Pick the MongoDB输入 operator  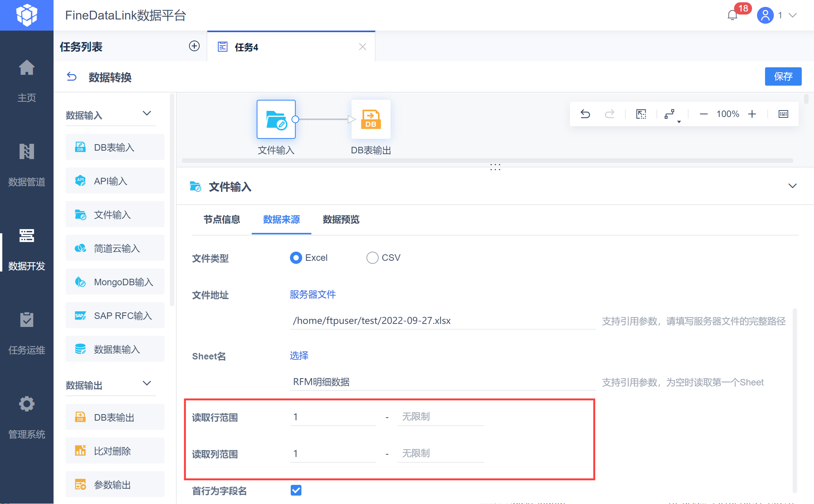pyautogui.click(x=115, y=282)
